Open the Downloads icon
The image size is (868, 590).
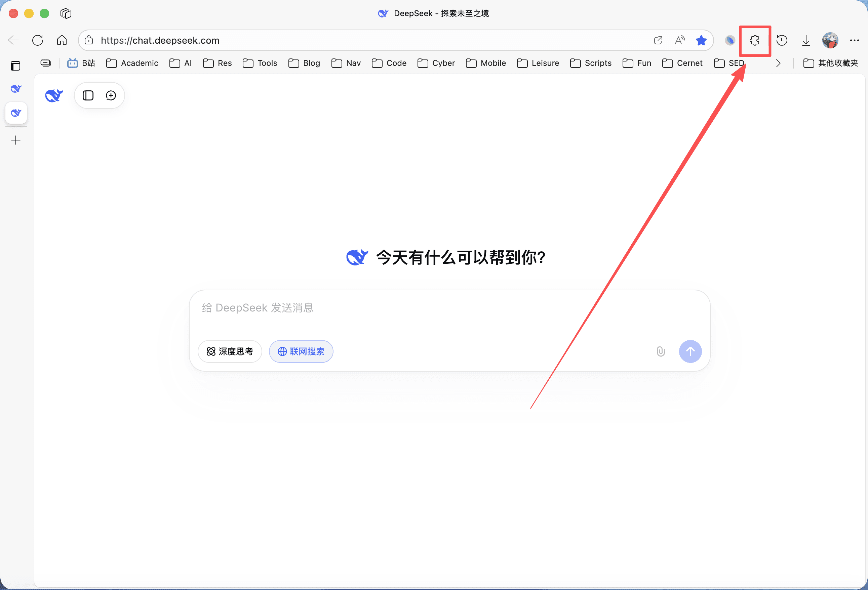(805, 40)
